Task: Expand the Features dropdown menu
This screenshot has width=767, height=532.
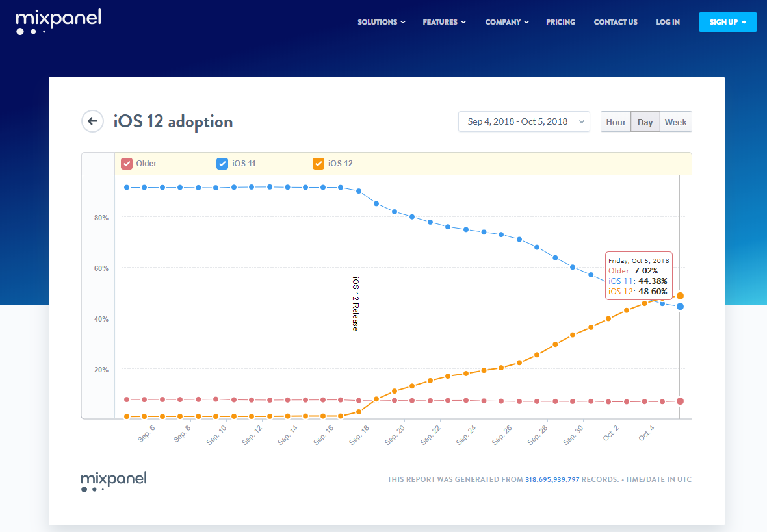Action: [x=444, y=22]
